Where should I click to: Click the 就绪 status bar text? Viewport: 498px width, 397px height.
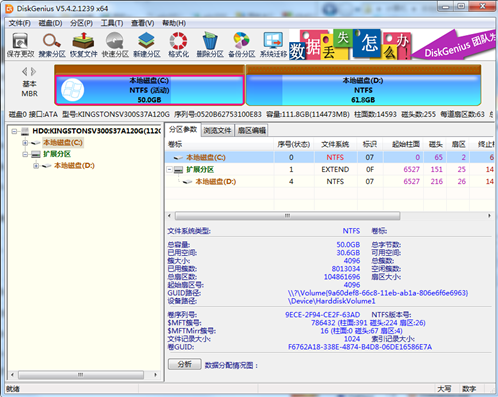coord(13,389)
